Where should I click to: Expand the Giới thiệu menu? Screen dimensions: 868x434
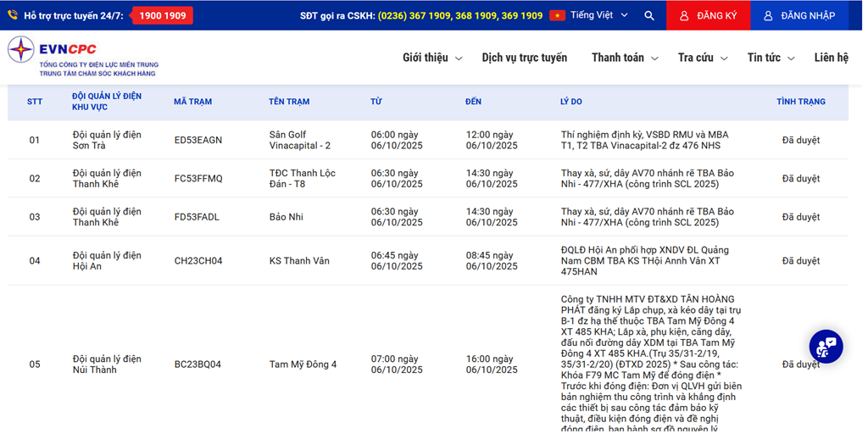coord(432,58)
